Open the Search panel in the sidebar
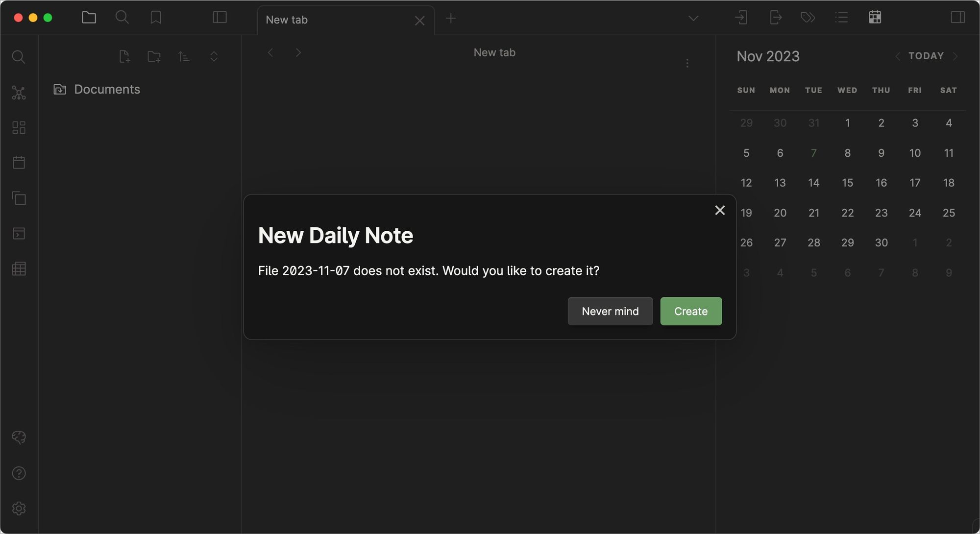This screenshot has width=980, height=534. 19,56
